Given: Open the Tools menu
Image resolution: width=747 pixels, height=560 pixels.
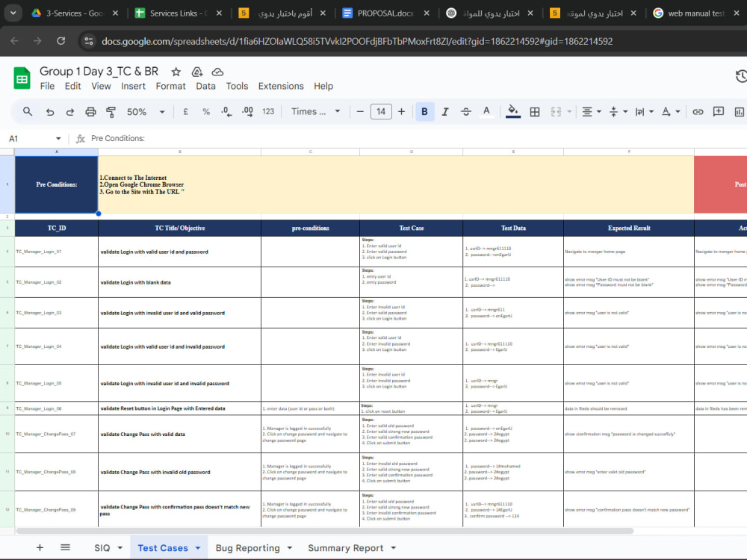Looking at the screenshot, I should (237, 86).
